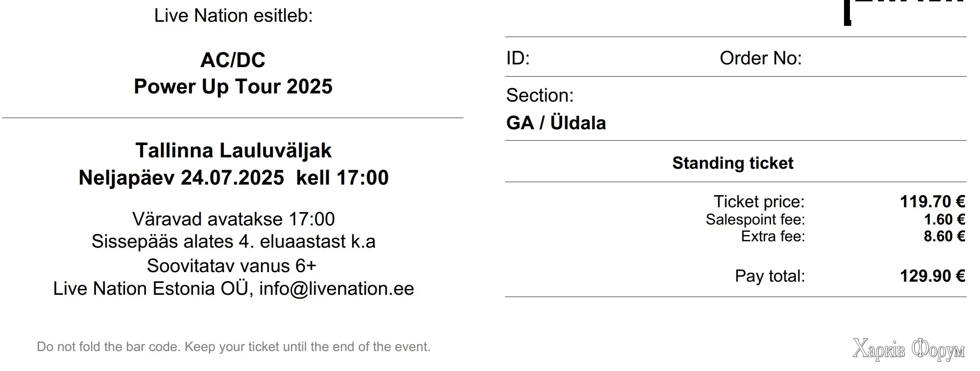The width and height of the screenshot is (980, 371).
Task: Click the ID field label
Action: pos(518,58)
